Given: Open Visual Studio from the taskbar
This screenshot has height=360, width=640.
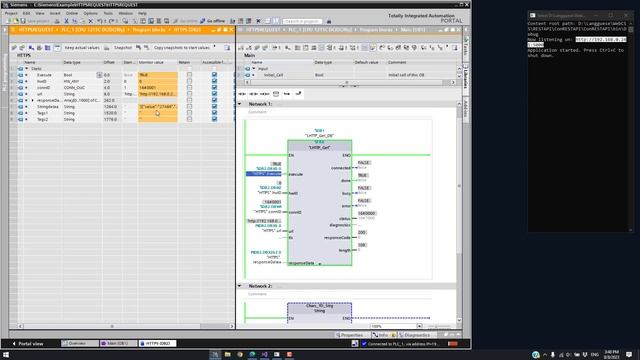Looking at the screenshot, I should (x=264, y=354).
